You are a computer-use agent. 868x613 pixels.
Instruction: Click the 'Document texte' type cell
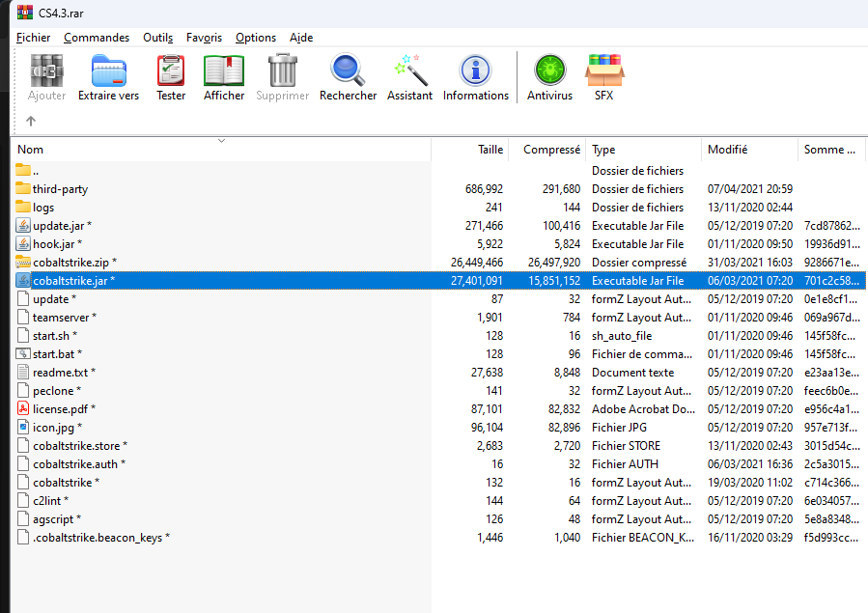click(x=632, y=373)
